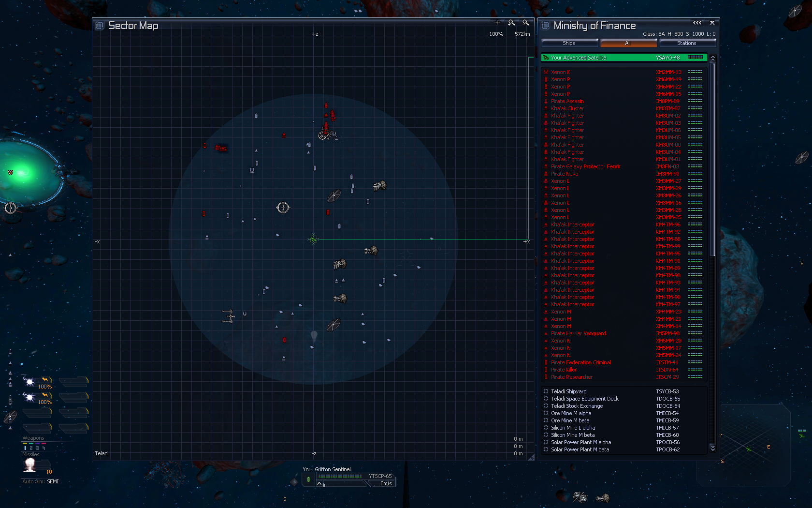Select the 'Pirate Researcher' row
This screenshot has width=812, height=508.
pos(624,377)
